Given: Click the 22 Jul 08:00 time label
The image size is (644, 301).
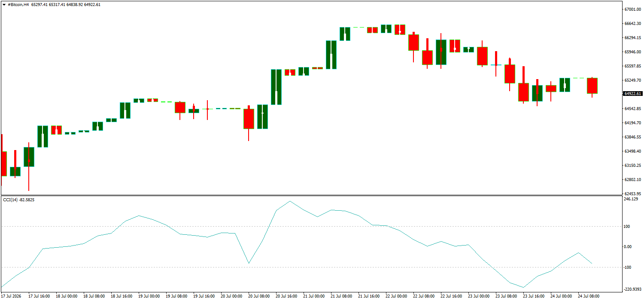Looking at the screenshot, I should click(x=424, y=296).
